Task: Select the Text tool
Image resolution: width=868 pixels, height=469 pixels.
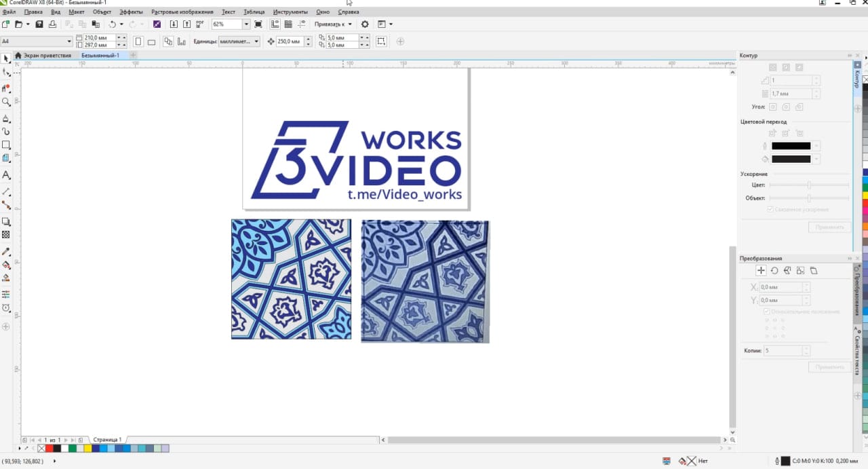Action: tap(6, 175)
